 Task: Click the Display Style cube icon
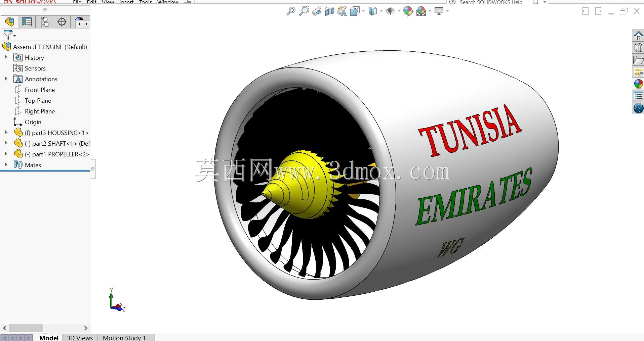coord(372,11)
